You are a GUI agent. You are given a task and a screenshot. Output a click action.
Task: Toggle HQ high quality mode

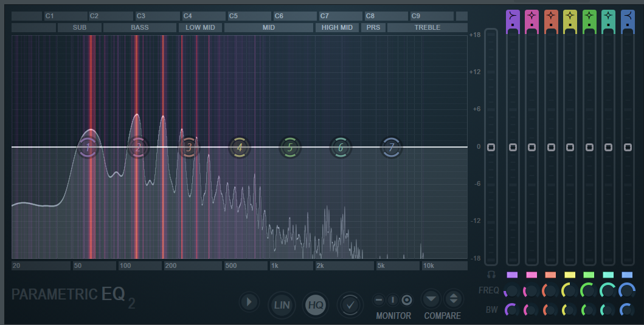pos(315,305)
